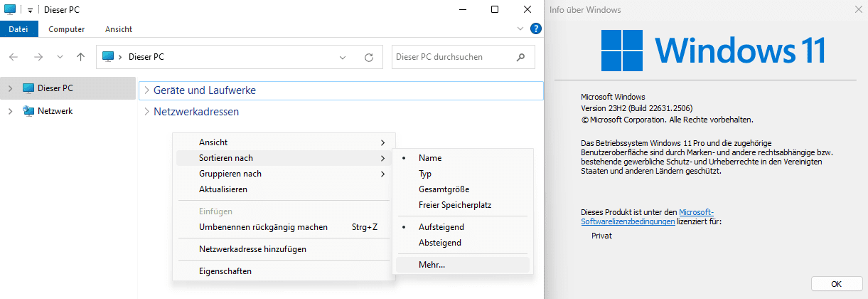Choose Umbenennen rückgängig machen
Viewport: 868px width, 299px height.
pos(284,227)
